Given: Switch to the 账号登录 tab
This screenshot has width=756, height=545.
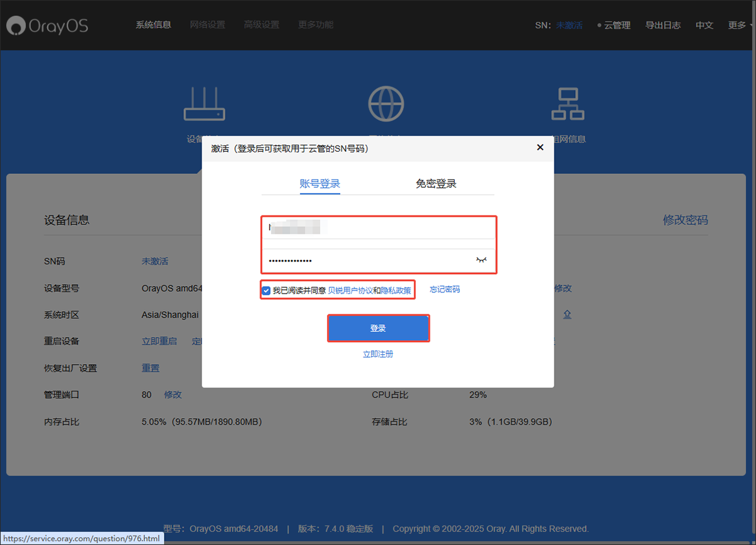Looking at the screenshot, I should click(320, 184).
